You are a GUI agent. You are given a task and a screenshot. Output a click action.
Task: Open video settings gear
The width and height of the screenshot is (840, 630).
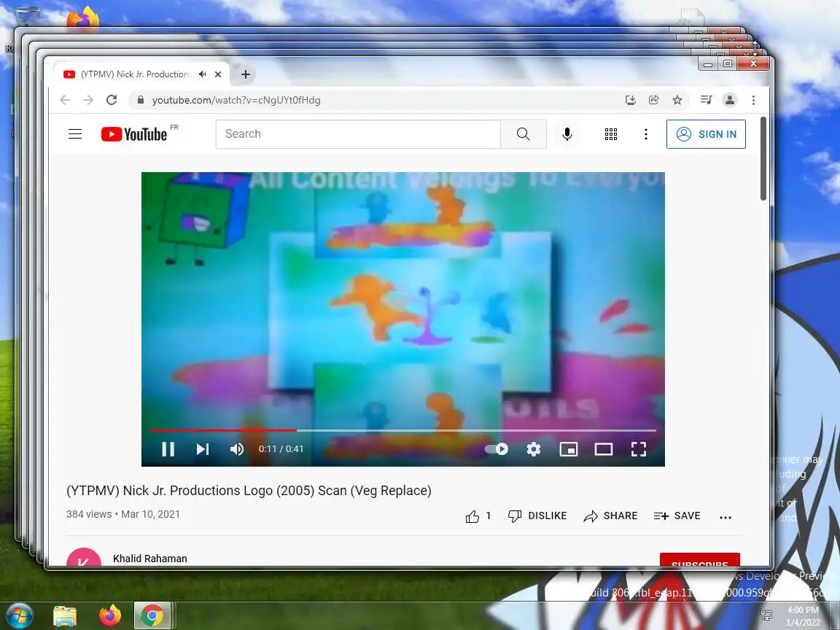(x=534, y=449)
